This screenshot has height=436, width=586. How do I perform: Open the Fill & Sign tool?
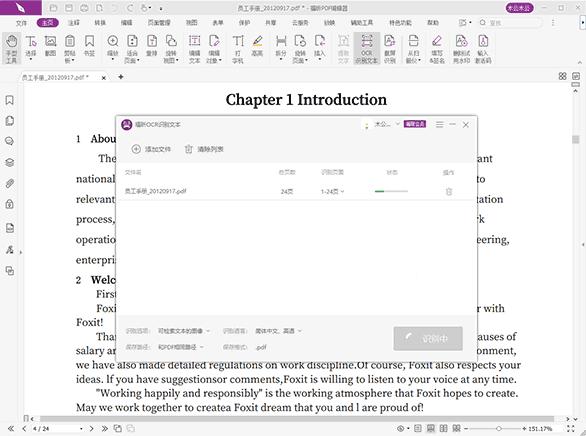[x=437, y=49]
